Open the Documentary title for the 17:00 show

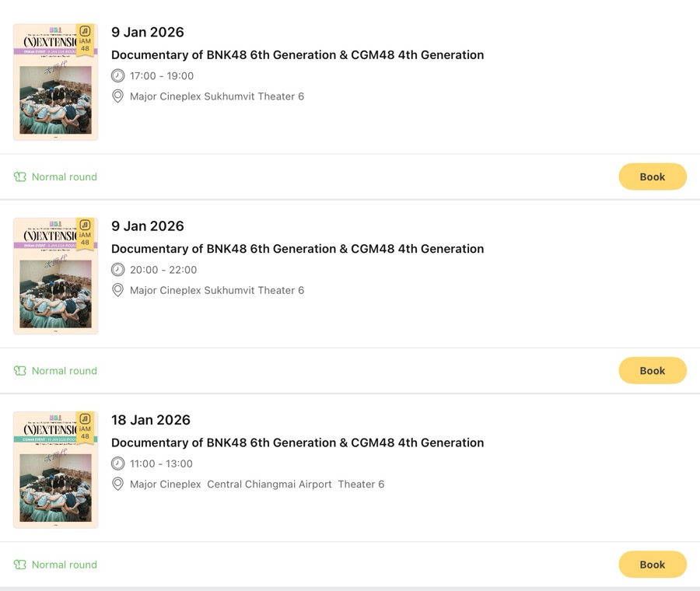297,55
